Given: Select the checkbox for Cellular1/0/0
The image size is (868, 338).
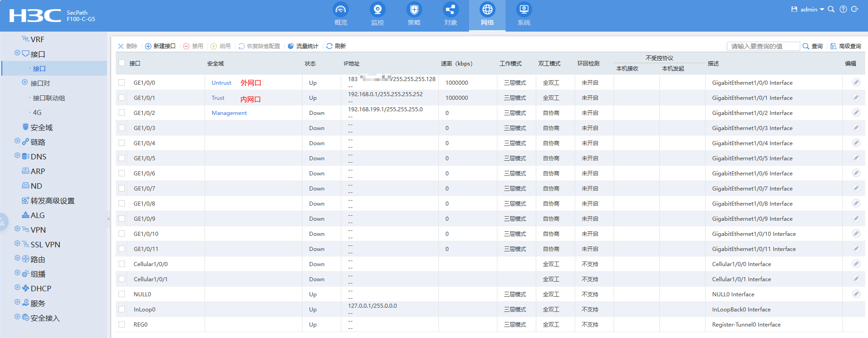Looking at the screenshot, I should (122, 264).
